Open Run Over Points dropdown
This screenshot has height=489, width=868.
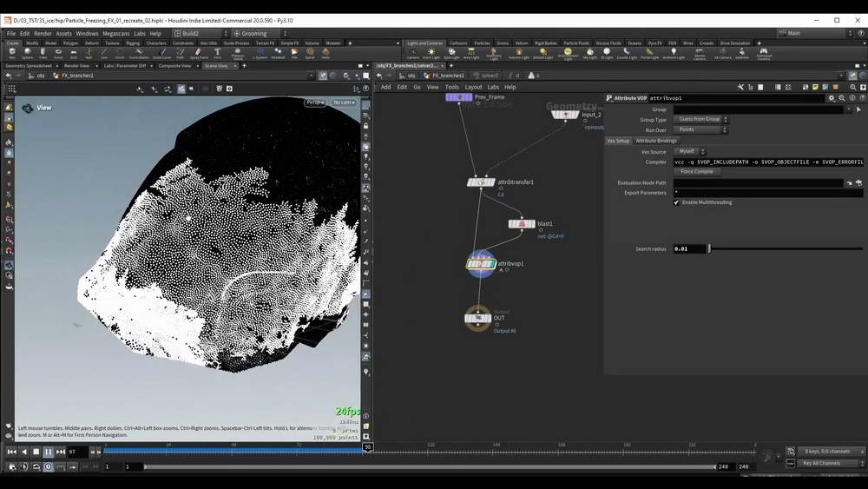[700, 129]
